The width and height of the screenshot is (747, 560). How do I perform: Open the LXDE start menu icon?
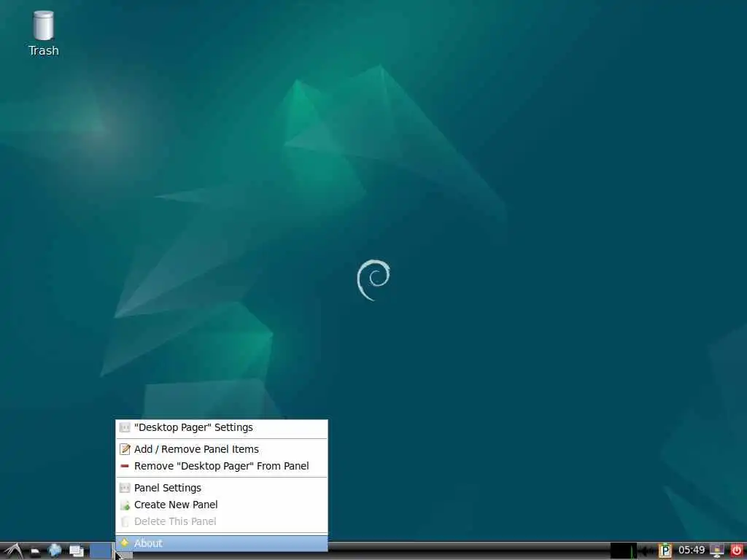(x=13, y=551)
